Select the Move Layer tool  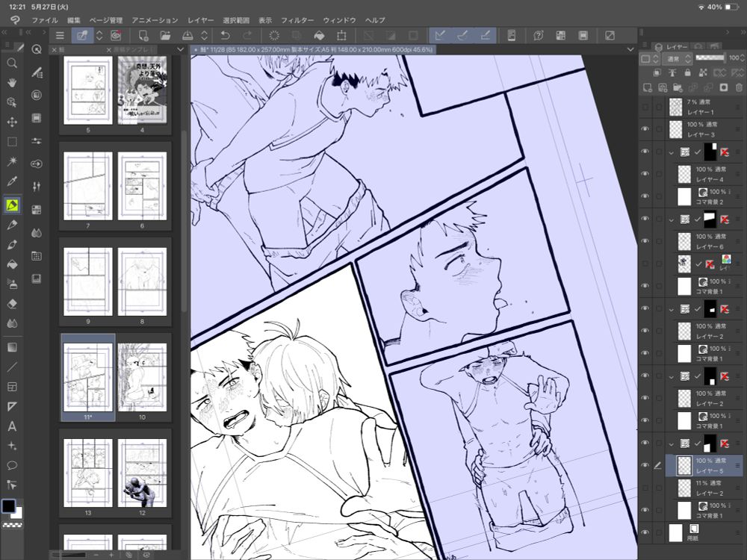tap(12, 122)
